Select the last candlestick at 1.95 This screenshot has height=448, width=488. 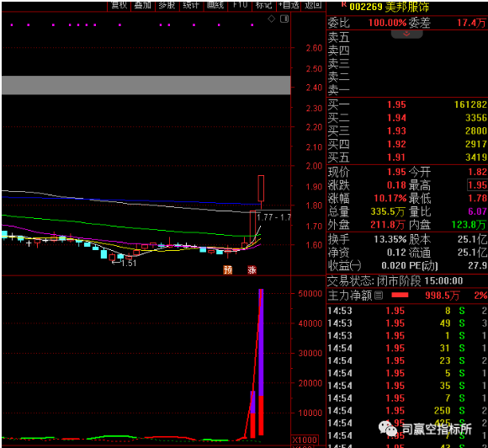tap(261, 189)
